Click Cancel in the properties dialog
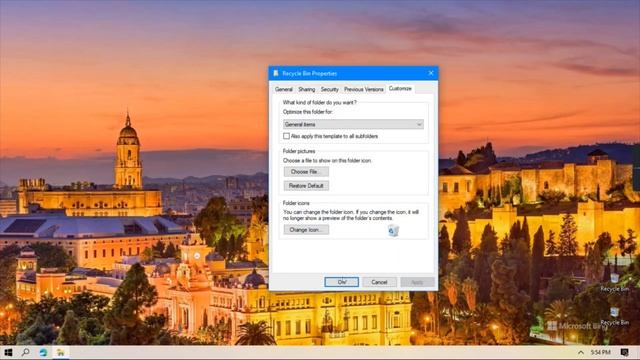The width and height of the screenshot is (640, 360). pos(379,282)
